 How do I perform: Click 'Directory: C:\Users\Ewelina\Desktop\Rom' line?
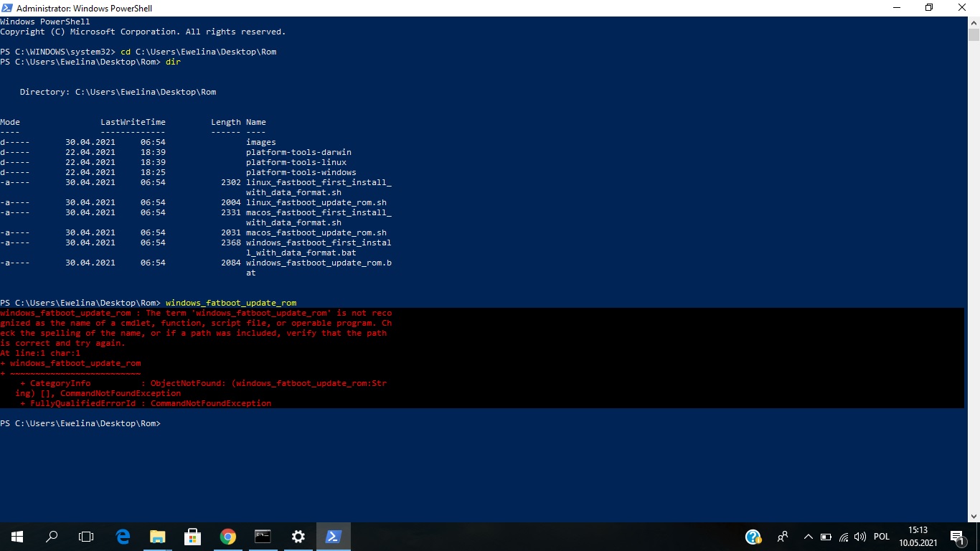(x=118, y=92)
